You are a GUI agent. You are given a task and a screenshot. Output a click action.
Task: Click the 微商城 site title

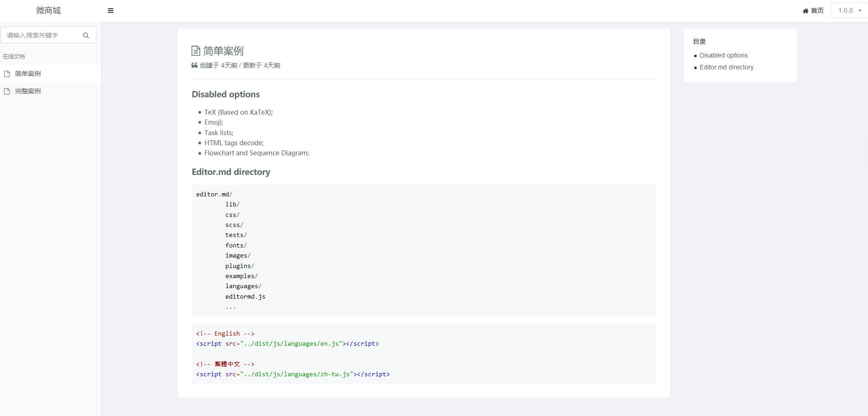(48, 11)
